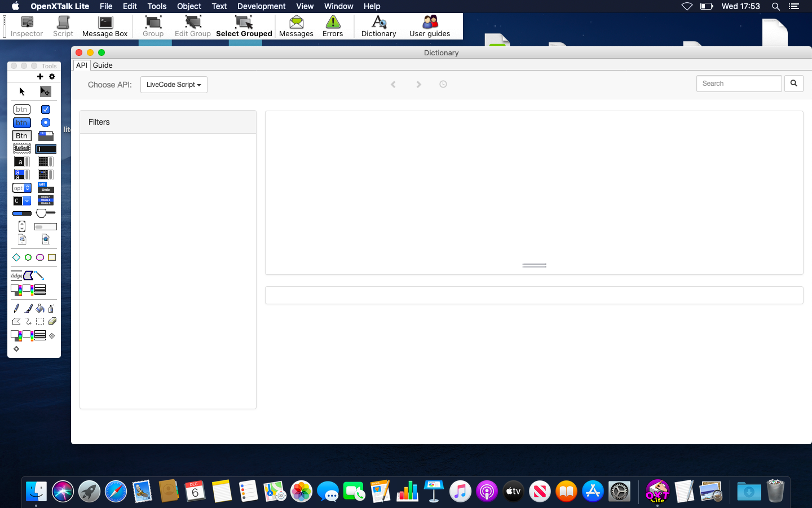Screen dimensions: 812x508
Task: Open the Inspector from the toolbar
Action: [x=27, y=27]
